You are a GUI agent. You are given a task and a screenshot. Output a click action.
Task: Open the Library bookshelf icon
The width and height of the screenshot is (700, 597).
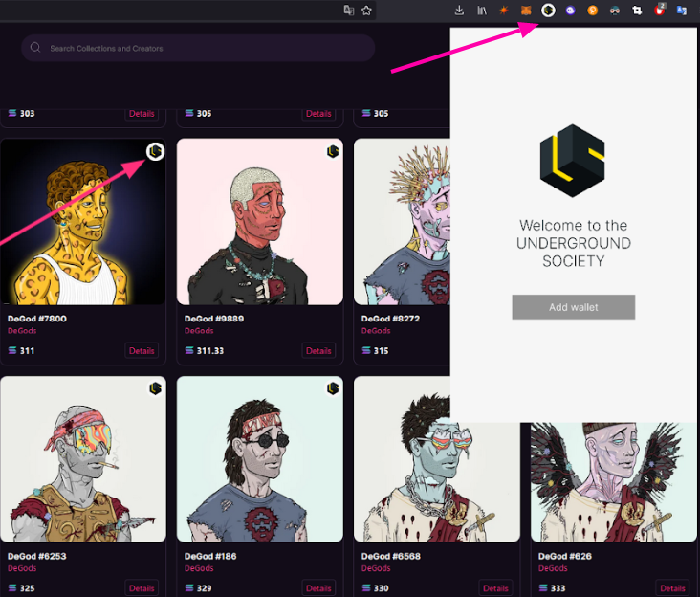click(x=482, y=11)
